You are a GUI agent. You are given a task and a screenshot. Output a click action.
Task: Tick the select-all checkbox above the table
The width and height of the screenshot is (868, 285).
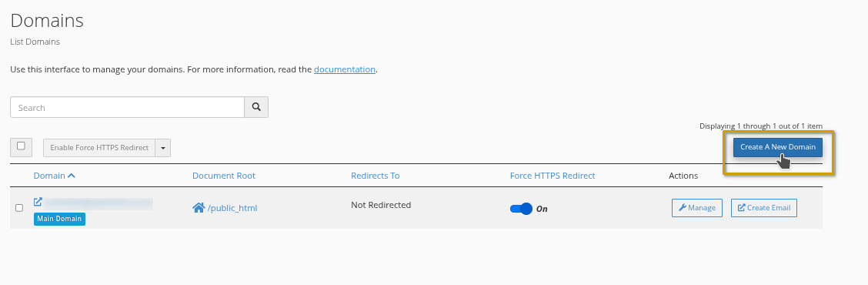[x=21, y=147]
